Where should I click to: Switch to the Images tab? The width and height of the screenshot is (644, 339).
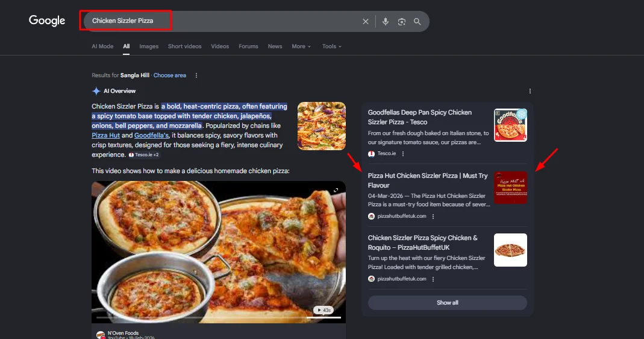(x=149, y=46)
